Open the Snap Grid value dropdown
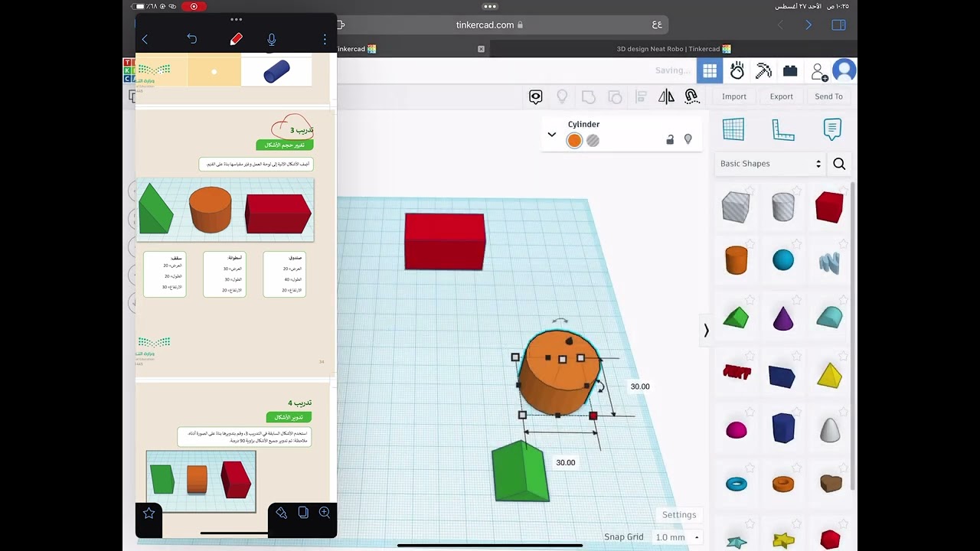 677,537
